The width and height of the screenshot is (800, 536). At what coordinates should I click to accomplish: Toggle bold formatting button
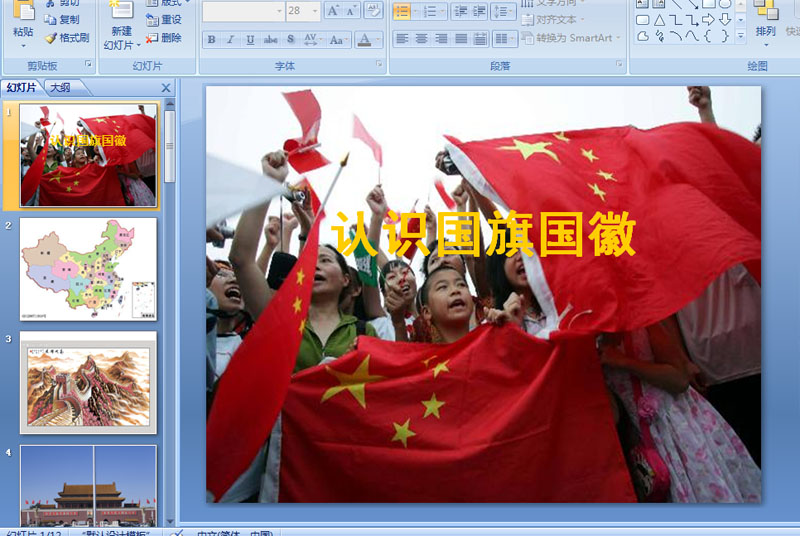(211, 39)
